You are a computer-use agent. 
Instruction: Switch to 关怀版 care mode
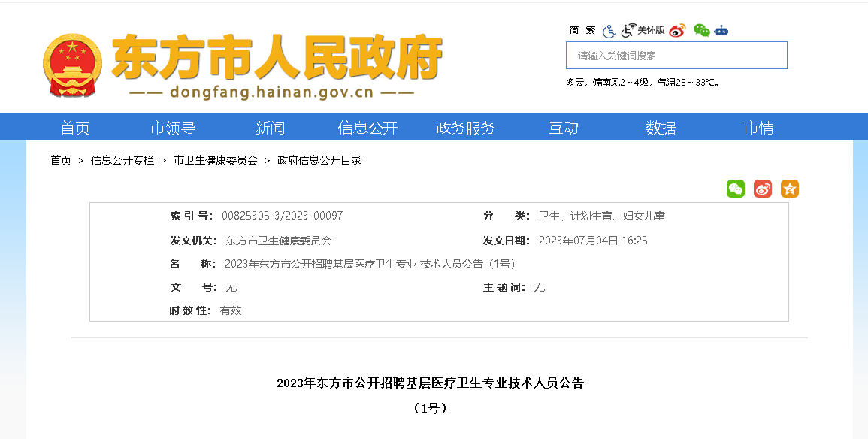(643, 30)
